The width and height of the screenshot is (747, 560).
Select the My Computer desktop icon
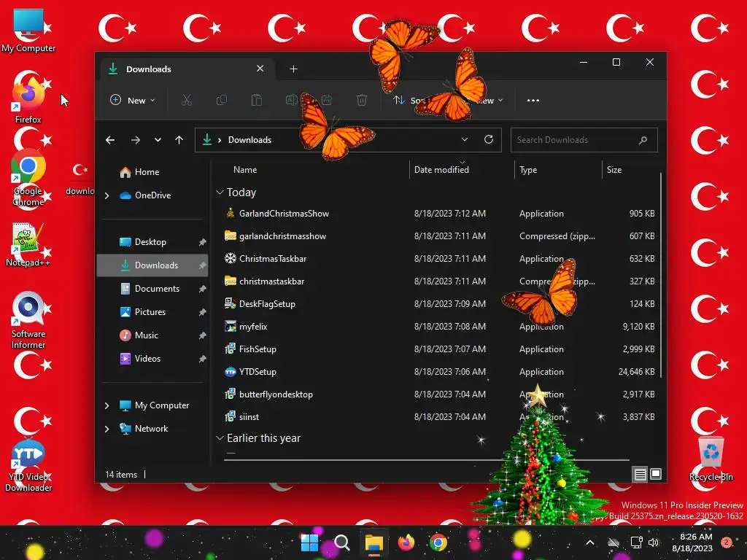coord(28,31)
